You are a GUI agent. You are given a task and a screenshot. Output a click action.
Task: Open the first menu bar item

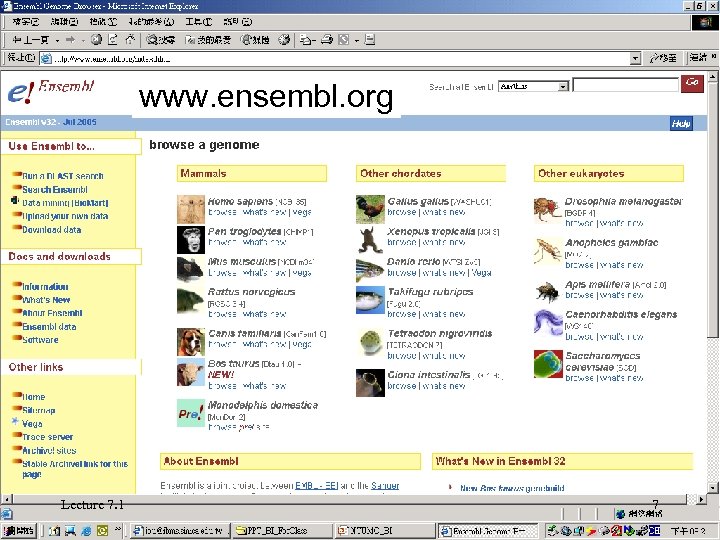click(x=26, y=22)
